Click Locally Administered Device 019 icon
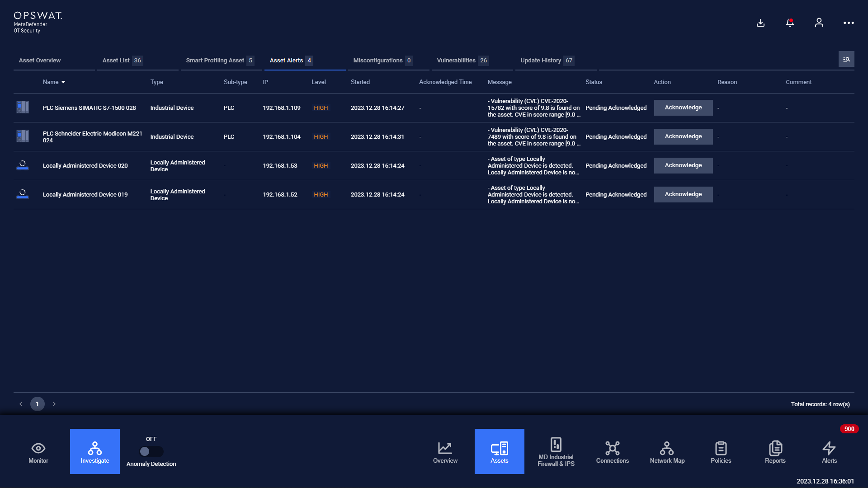Image resolution: width=868 pixels, height=488 pixels. 23,194
